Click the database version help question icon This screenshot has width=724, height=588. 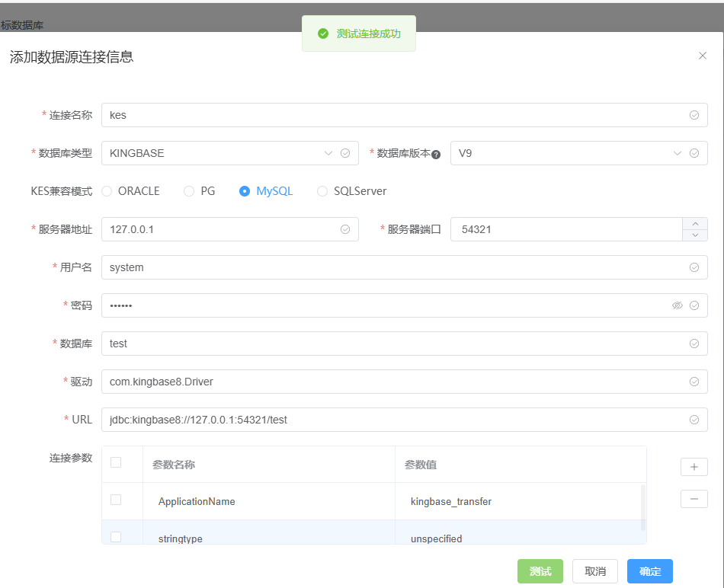pyautogui.click(x=436, y=155)
